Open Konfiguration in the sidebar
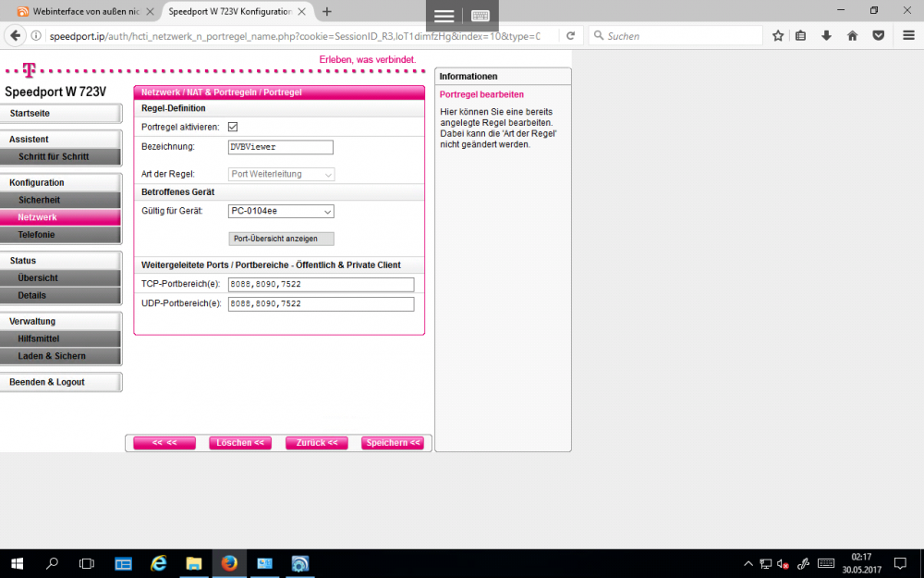924x578 pixels. (x=61, y=183)
